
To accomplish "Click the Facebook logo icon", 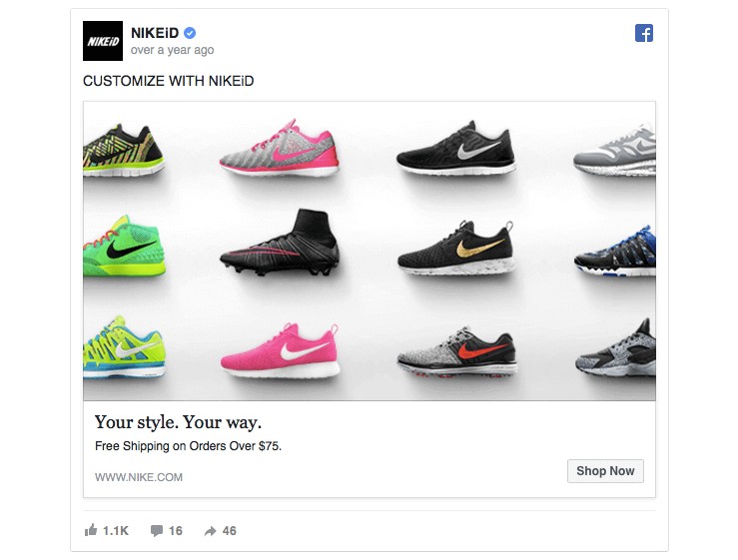I will point(644,33).
